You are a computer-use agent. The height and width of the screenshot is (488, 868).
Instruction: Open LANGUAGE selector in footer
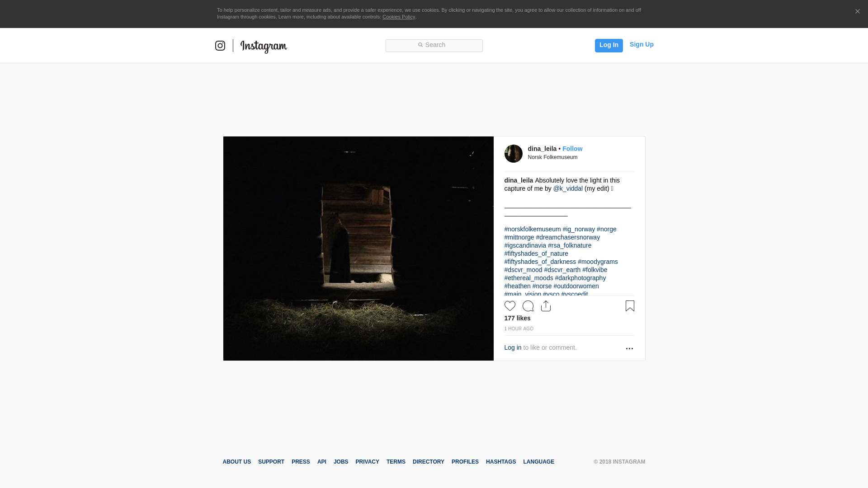click(x=538, y=462)
